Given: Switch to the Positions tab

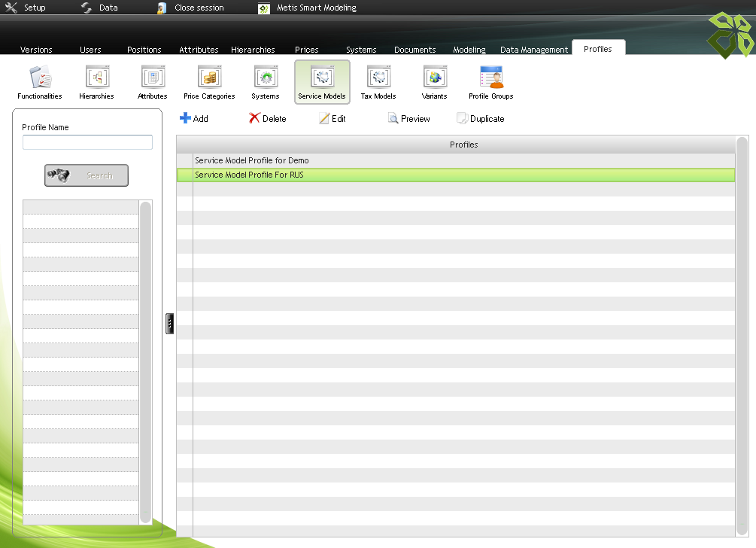Looking at the screenshot, I should click(x=144, y=49).
